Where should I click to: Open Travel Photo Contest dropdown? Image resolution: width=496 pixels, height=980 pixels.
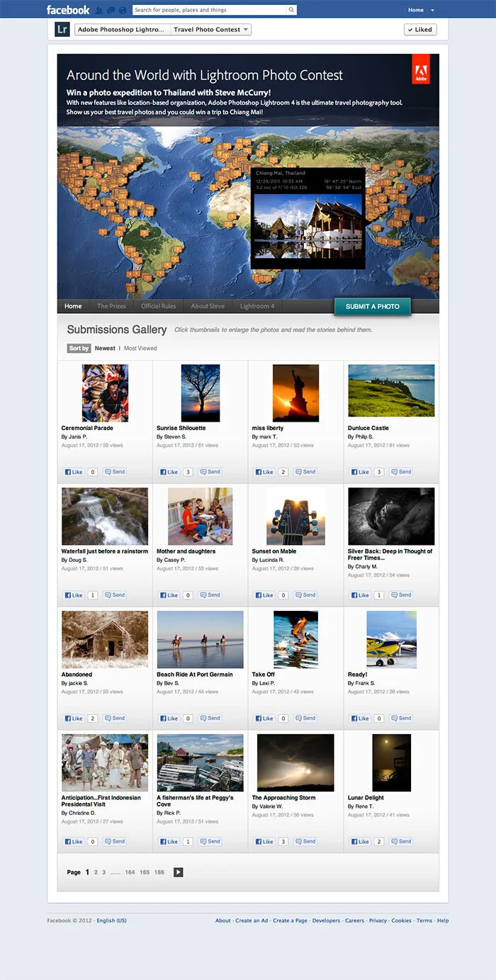pyautogui.click(x=211, y=30)
